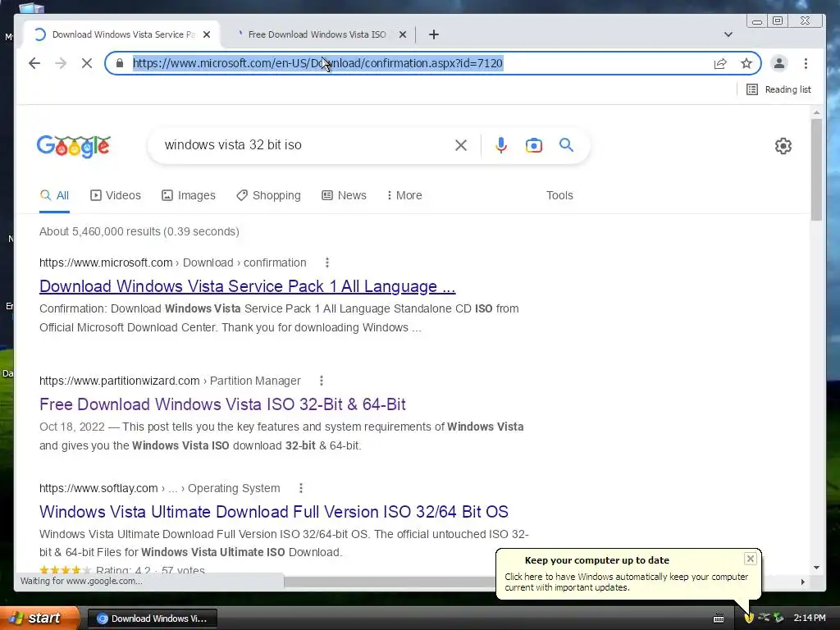Click the scroll up arrow

tap(816, 112)
